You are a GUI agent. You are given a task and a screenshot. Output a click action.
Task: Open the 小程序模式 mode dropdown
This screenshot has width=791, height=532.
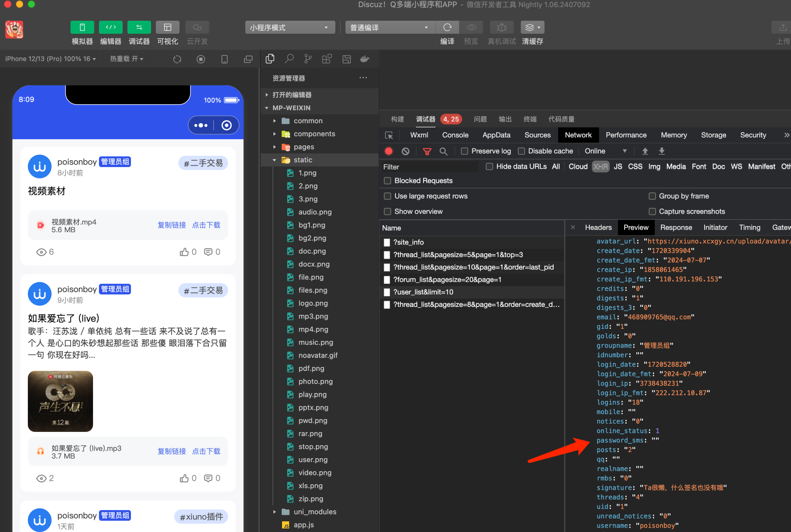(290, 27)
